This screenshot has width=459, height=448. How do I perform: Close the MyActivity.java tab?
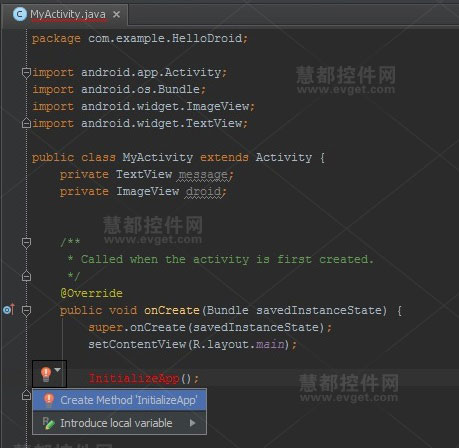pyautogui.click(x=116, y=15)
